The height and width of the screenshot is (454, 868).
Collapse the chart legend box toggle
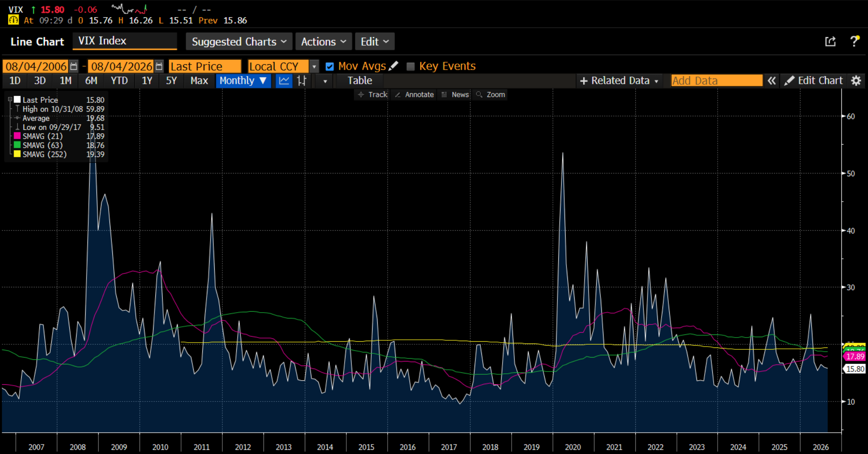[10, 99]
